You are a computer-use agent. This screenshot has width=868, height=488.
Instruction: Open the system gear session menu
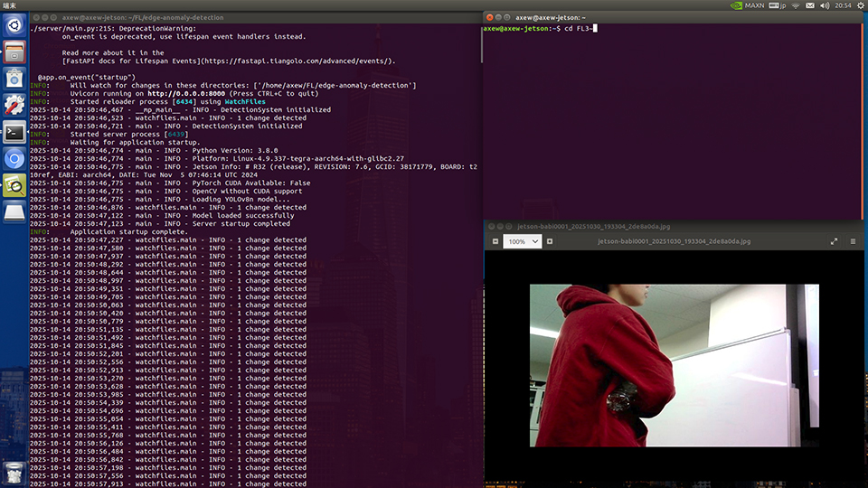click(x=858, y=5)
